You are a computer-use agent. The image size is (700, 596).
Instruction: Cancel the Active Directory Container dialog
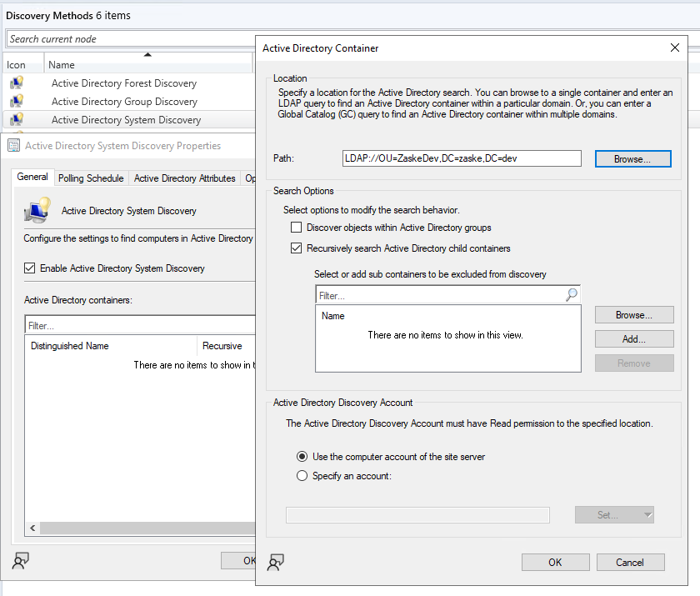click(x=630, y=562)
